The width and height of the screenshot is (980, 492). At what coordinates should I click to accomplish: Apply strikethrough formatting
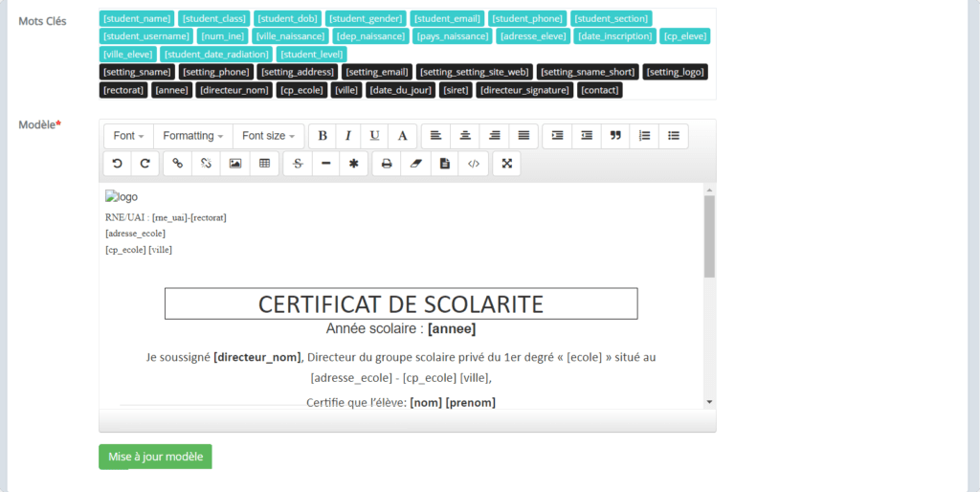pyautogui.click(x=298, y=164)
